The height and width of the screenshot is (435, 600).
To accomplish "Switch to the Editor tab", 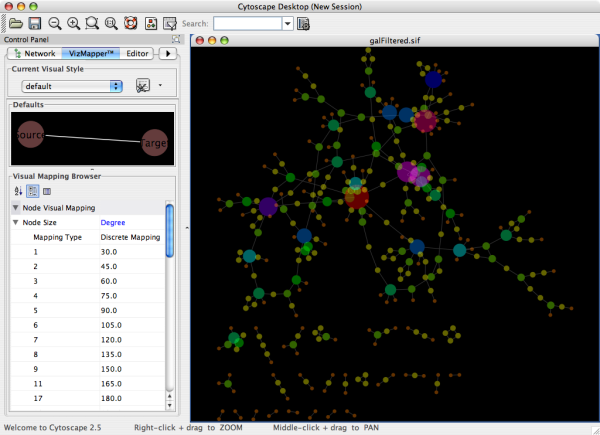I will point(137,53).
